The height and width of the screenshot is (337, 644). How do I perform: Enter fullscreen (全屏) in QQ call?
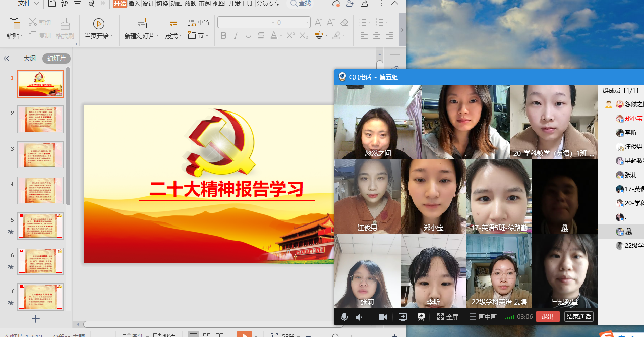click(447, 317)
